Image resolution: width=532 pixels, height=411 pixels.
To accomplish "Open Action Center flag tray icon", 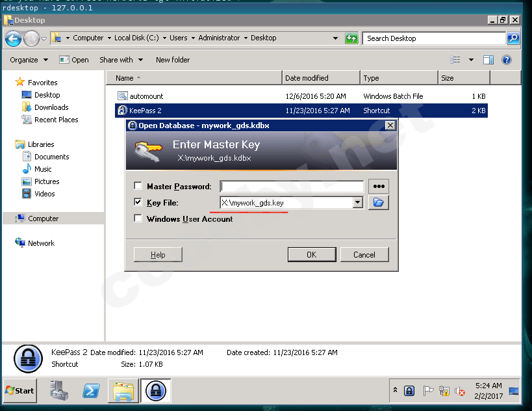I will tap(427, 391).
